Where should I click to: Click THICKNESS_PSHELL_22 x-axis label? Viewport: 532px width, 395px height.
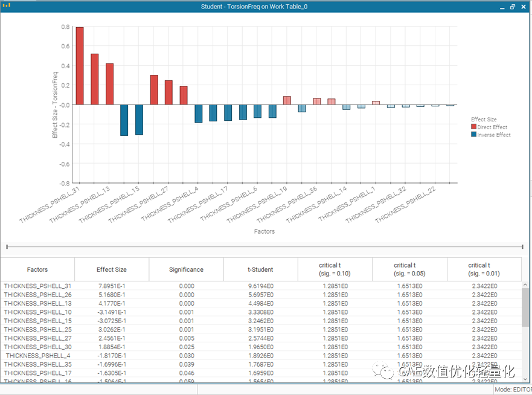click(x=405, y=204)
